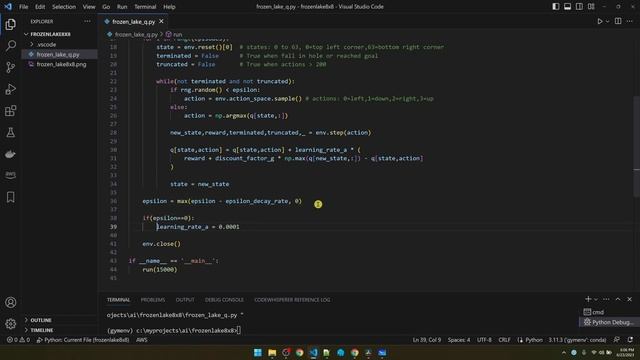Toggle the primary side bar layout button
This screenshot has height=360, width=640.
(x=556, y=7)
